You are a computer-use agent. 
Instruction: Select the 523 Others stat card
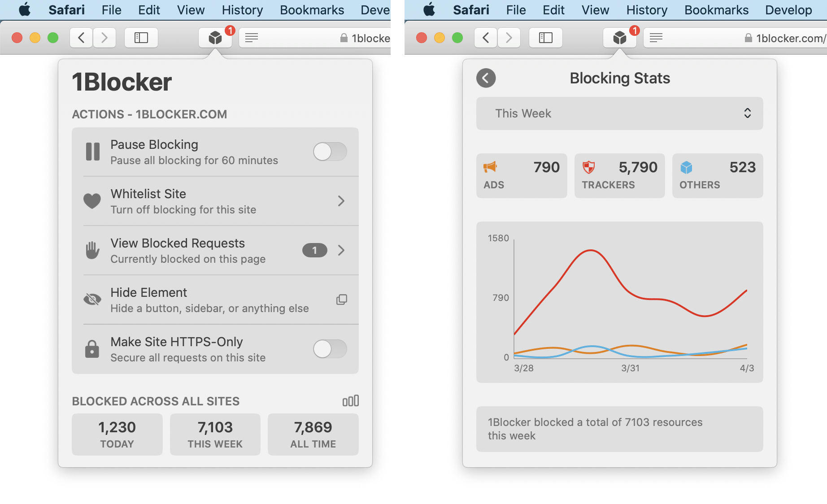click(718, 176)
